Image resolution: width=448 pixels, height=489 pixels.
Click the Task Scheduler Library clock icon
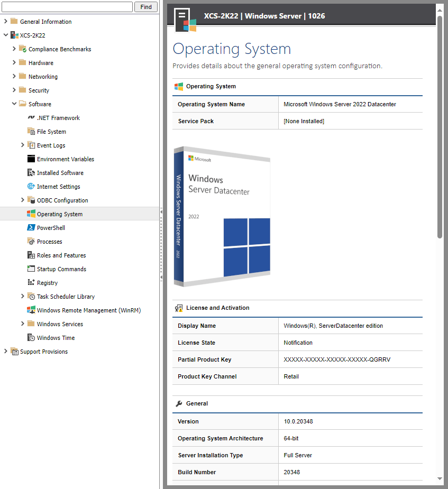[x=31, y=296]
